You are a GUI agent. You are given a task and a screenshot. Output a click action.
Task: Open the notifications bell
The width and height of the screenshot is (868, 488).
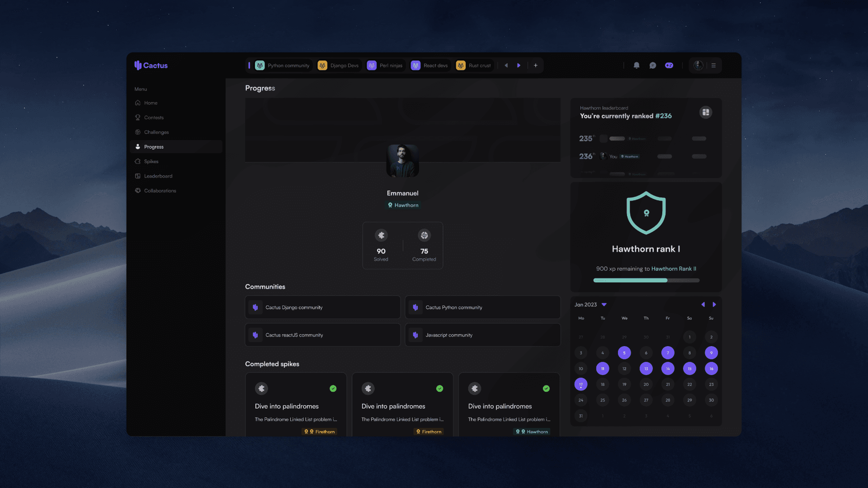point(637,66)
